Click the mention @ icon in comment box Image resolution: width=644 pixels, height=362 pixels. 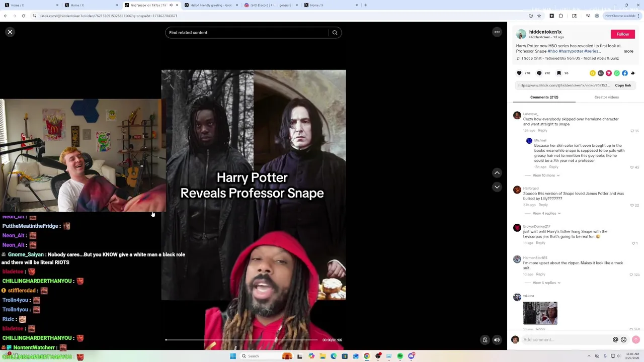click(x=615, y=340)
